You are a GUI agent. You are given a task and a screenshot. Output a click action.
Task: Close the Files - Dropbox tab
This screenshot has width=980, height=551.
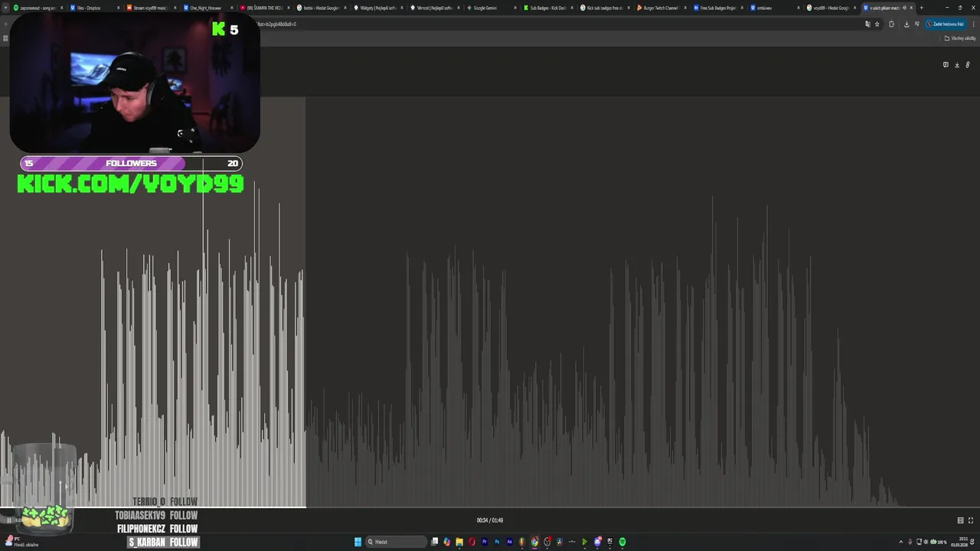[x=118, y=8]
